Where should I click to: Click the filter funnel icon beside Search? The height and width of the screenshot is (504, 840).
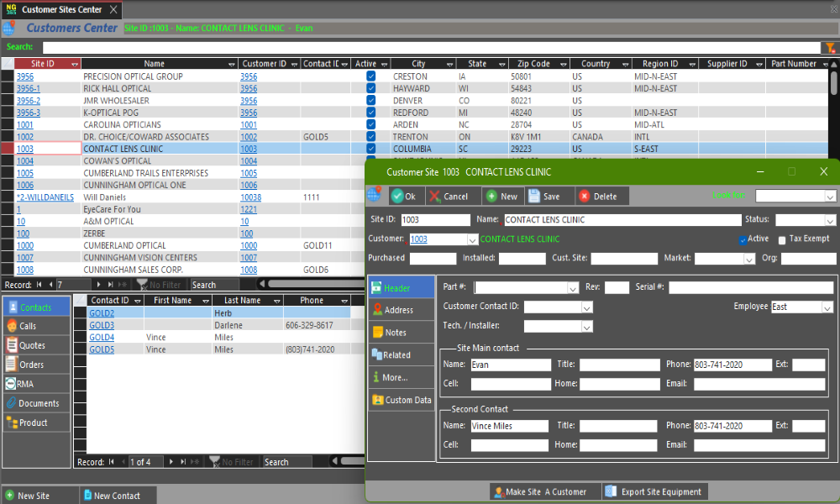point(830,48)
